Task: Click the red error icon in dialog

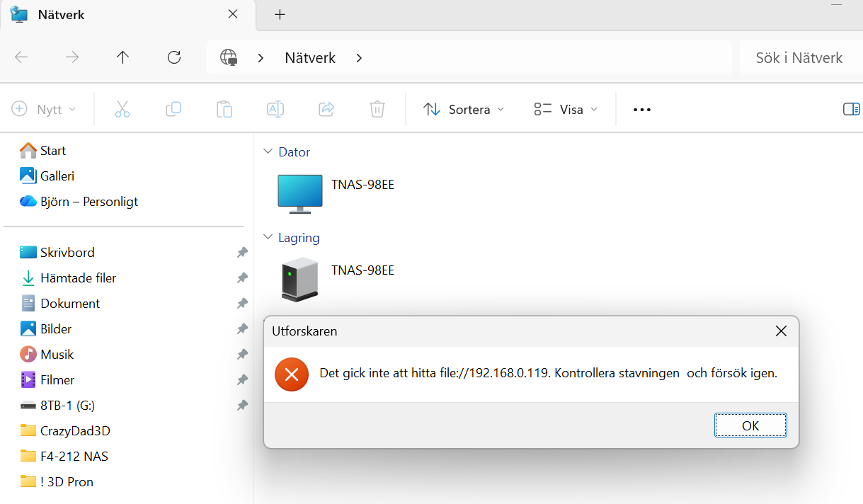Action: 292,374
